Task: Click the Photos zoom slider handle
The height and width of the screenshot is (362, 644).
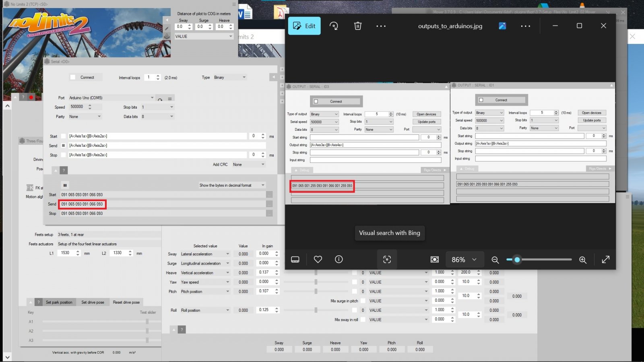Action: (x=517, y=260)
